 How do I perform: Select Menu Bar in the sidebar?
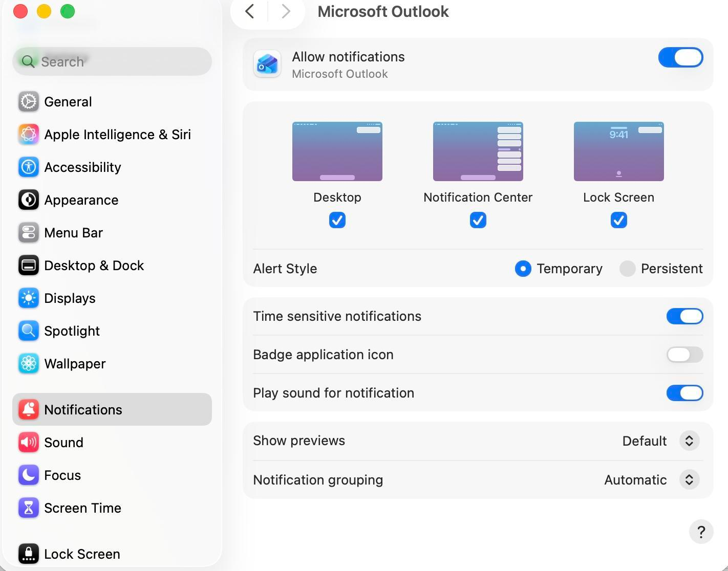[112, 233]
